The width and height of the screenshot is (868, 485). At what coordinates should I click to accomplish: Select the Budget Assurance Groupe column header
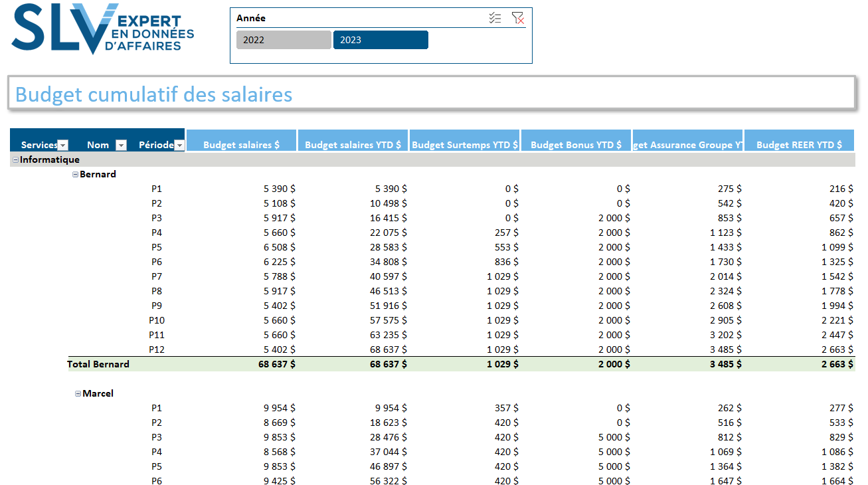pyautogui.click(x=687, y=145)
